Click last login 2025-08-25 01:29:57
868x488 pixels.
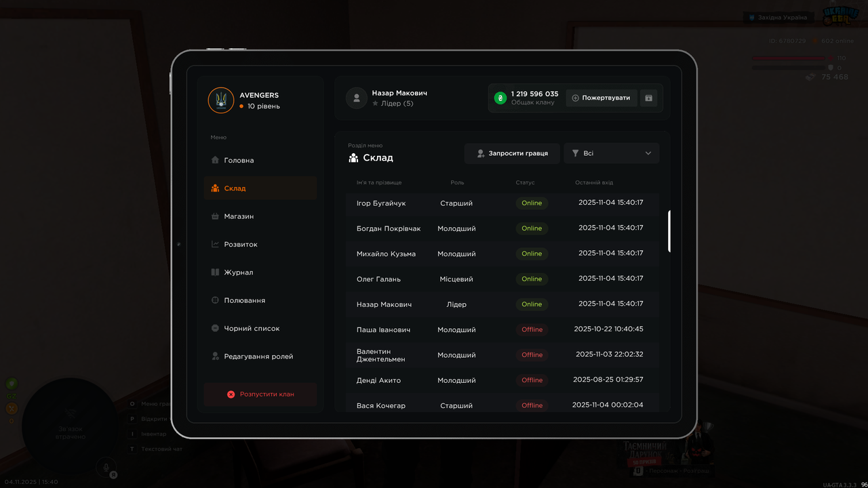pyautogui.click(x=608, y=380)
